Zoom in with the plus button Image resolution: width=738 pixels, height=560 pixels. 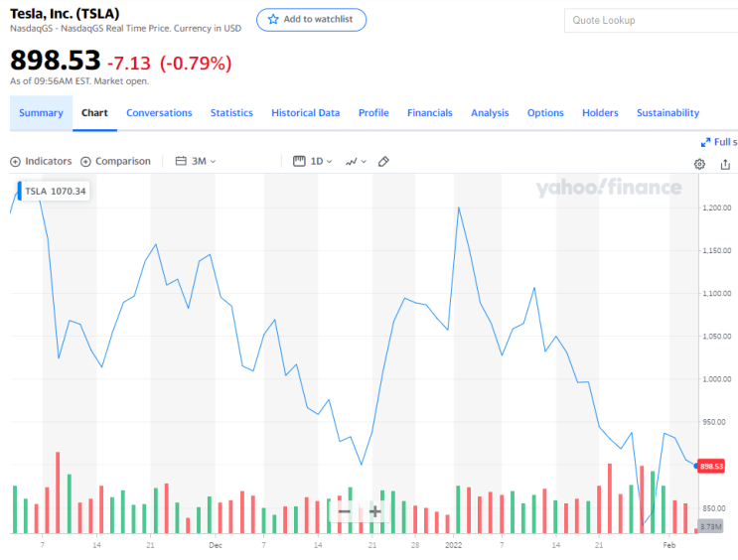click(375, 511)
